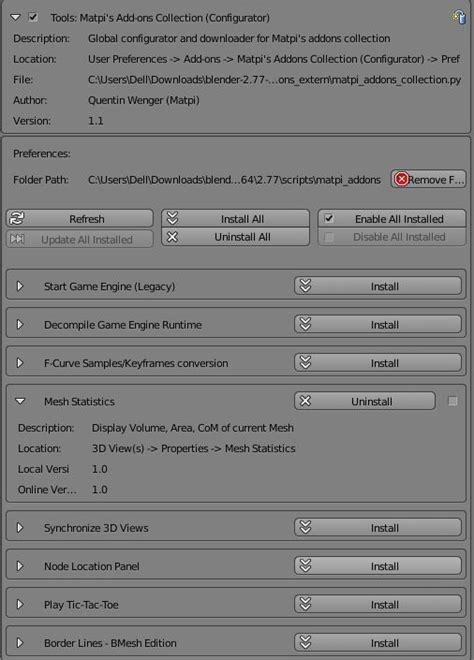Expand the Play Tic-Tac-Toe entry

20,604
